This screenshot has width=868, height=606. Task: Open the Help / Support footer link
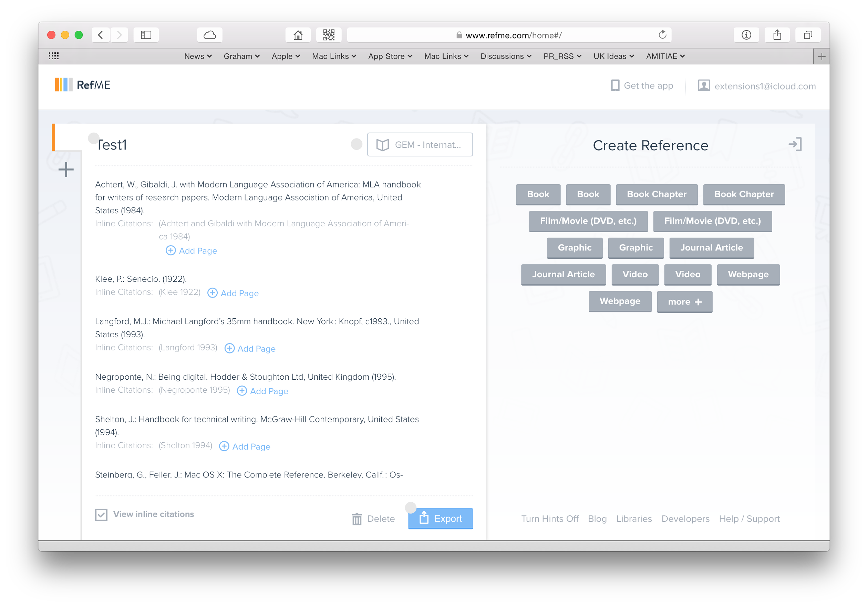pyautogui.click(x=749, y=519)
